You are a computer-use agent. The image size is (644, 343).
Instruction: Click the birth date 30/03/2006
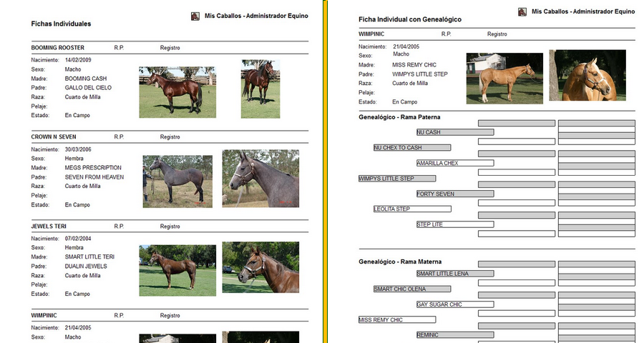point(78,149)
